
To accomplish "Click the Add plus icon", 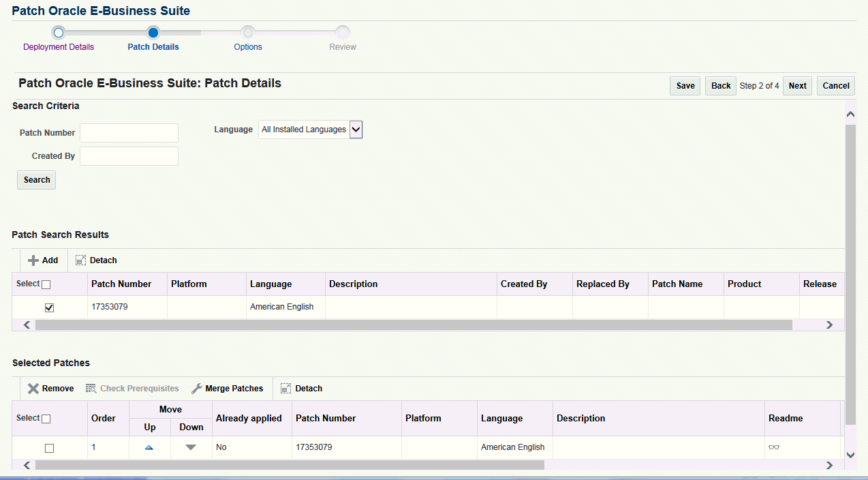I will point(33,260).
